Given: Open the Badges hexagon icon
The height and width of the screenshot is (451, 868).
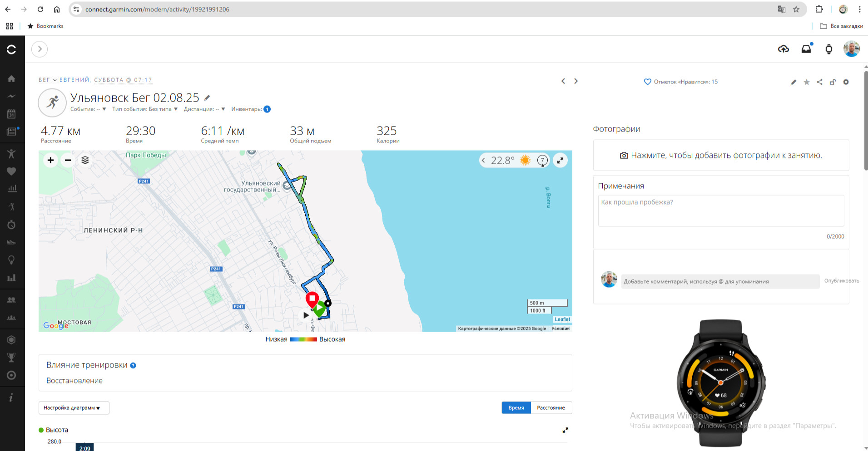Looking at the screenshot, I should (11, 340).
